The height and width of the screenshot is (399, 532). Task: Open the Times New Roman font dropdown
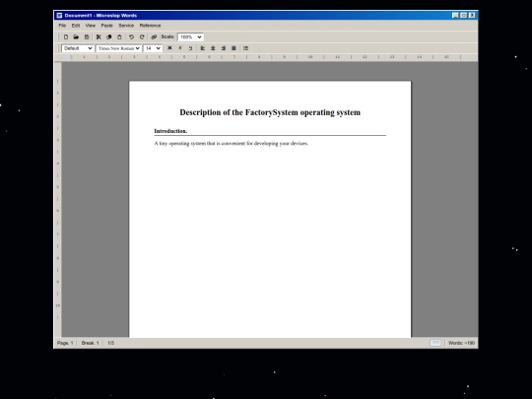tap(119, 48)
